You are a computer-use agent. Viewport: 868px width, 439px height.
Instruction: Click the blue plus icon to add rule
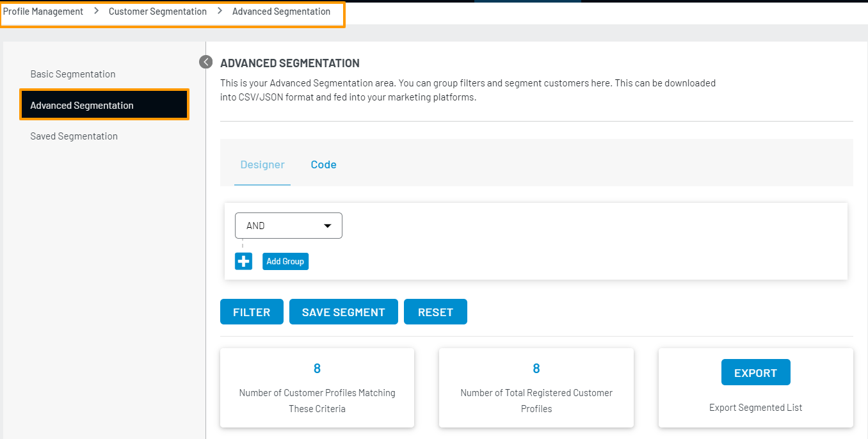click(243, 261)
